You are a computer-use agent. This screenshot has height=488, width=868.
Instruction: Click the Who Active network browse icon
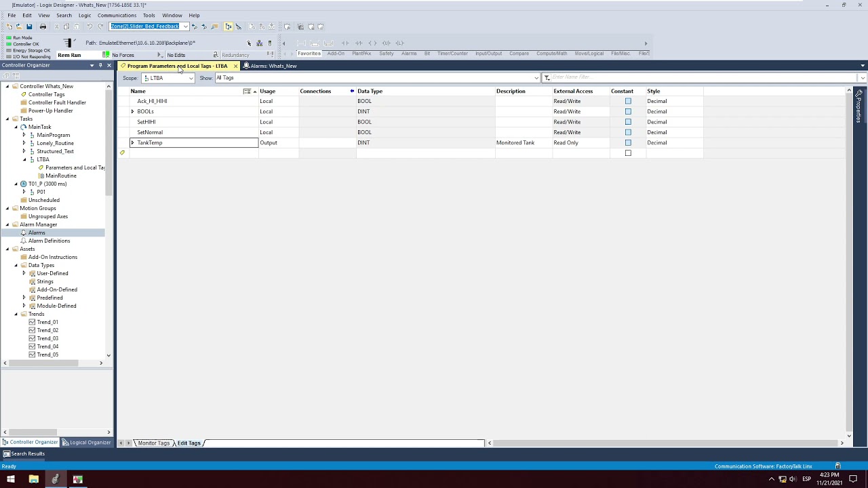click(x=259, y=43)
